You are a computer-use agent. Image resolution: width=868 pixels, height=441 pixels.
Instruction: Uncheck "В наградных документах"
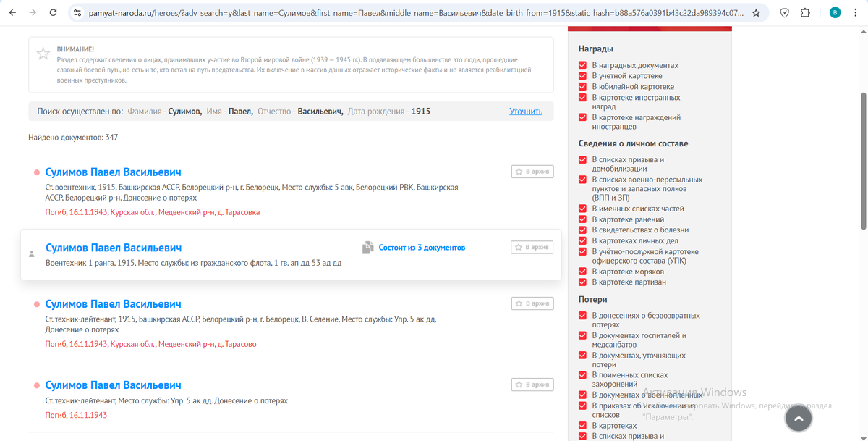pyautogui.click(x=583, y=65)
